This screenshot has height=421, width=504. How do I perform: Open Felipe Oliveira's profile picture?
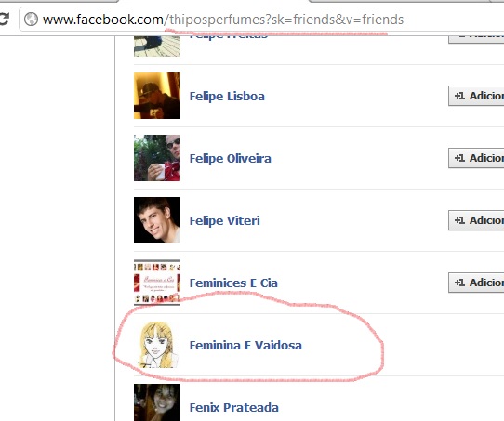tap(157, 158)
